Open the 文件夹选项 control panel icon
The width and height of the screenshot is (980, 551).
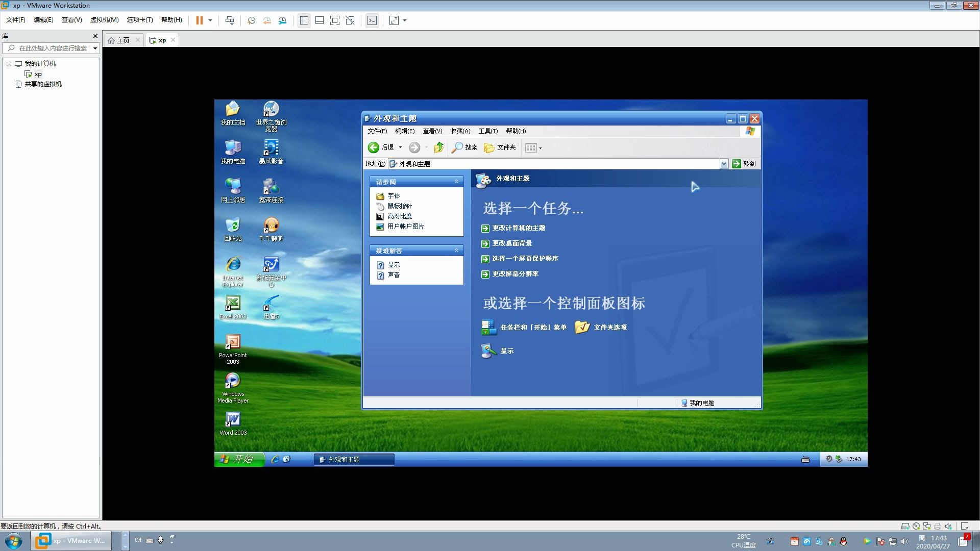coord(601,328)
